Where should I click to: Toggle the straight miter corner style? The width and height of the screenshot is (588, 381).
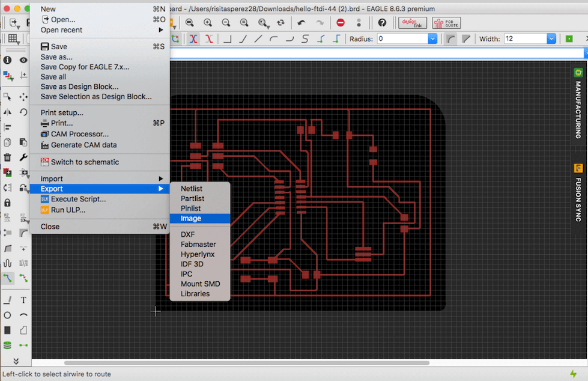465,39
